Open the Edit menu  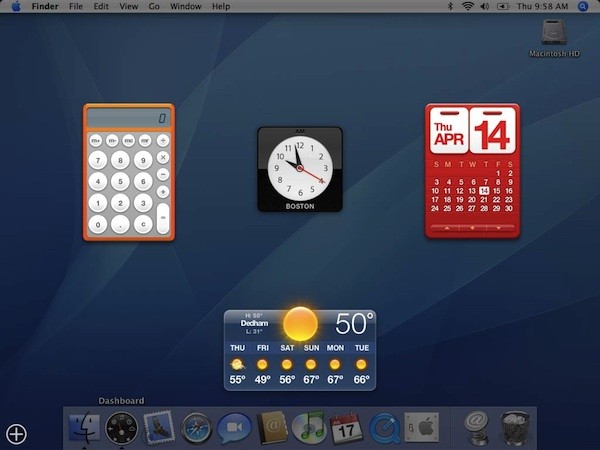101,7
